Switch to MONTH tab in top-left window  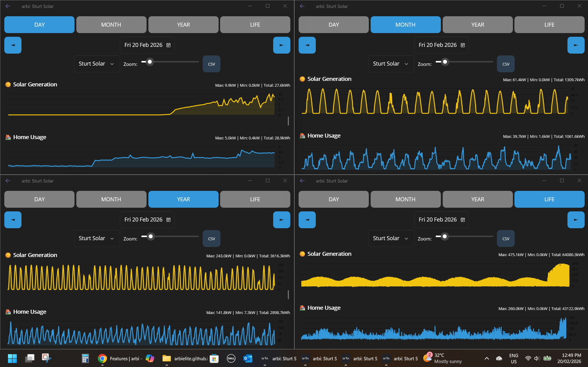click(x=111, y=25)
